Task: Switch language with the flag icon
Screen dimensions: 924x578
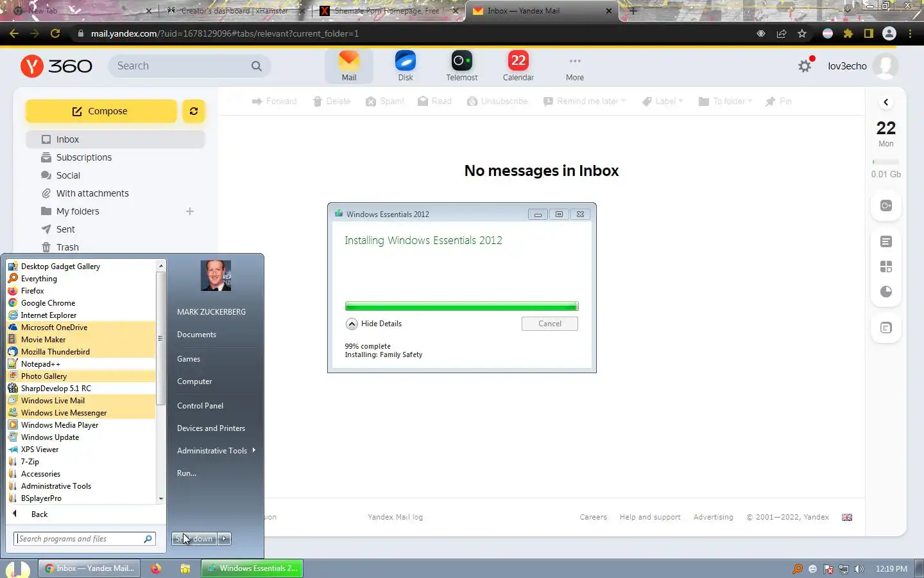Action: click(847, 517)
